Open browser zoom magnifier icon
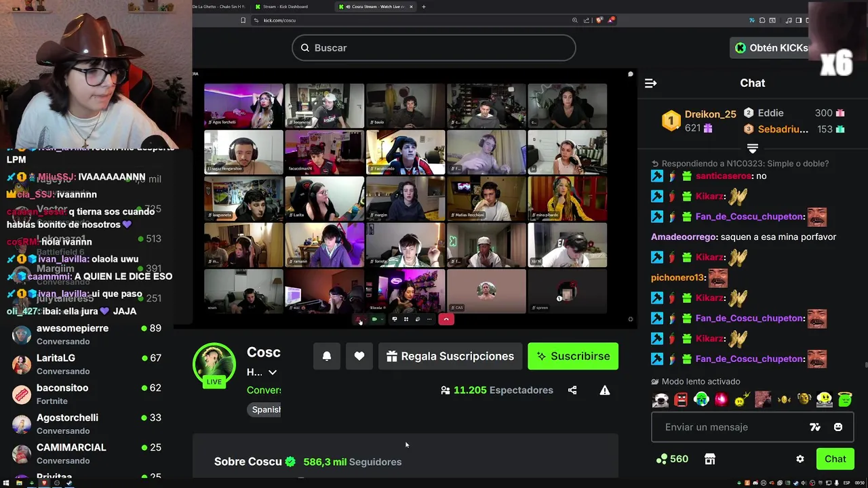 click(x=575, y=20)
